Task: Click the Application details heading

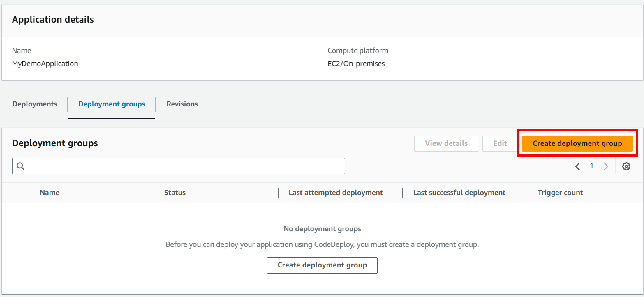Action: pos(53,20)
